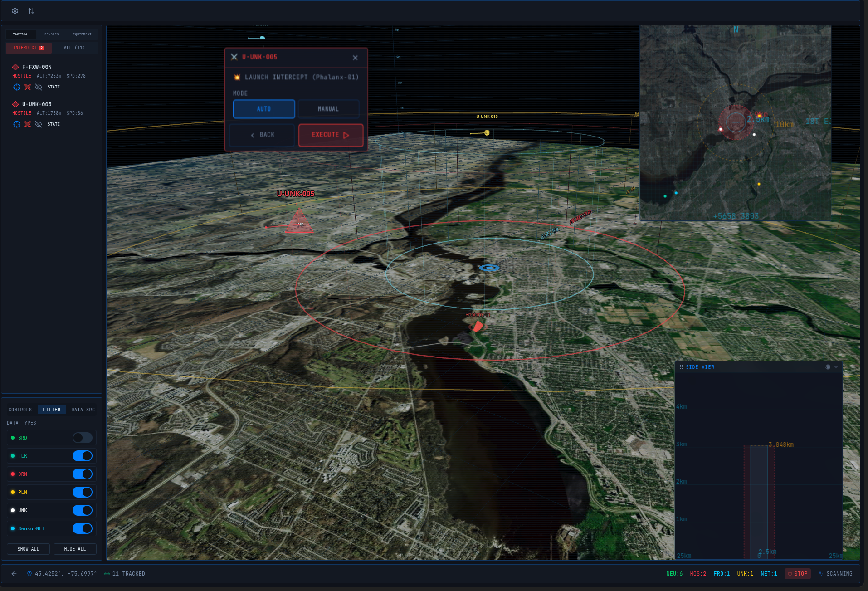Select the INTERDICT filter tab
The height and width of the screenshot is (591, 868).
[x=29, y=48]
